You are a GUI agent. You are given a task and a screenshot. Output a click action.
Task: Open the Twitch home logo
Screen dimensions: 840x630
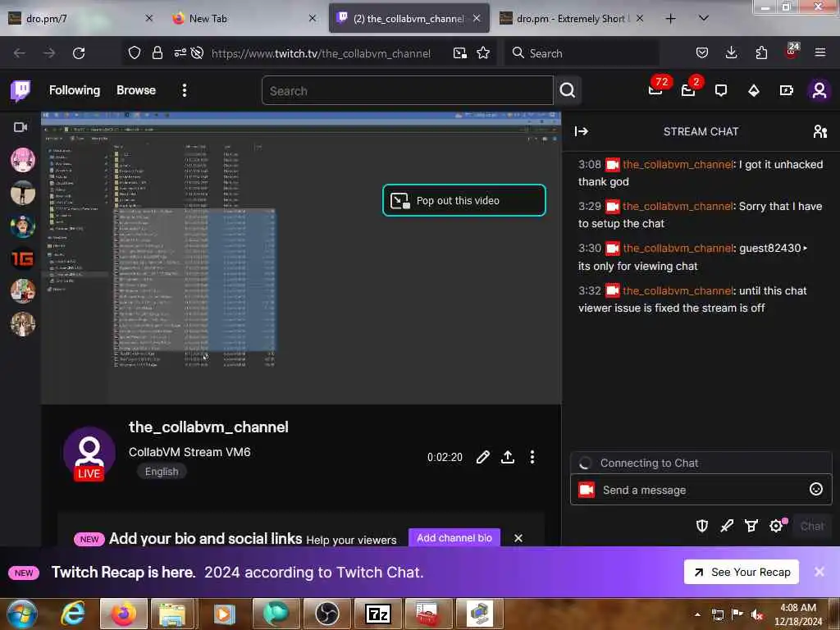pos(21,90)
